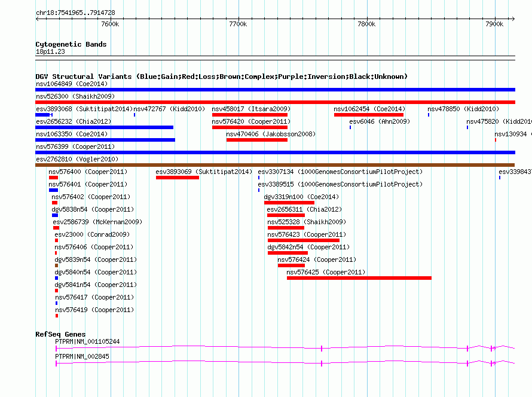Click the 7900k ruler tick label
This screenshot has width=532, height=397.
click(494, 24)
